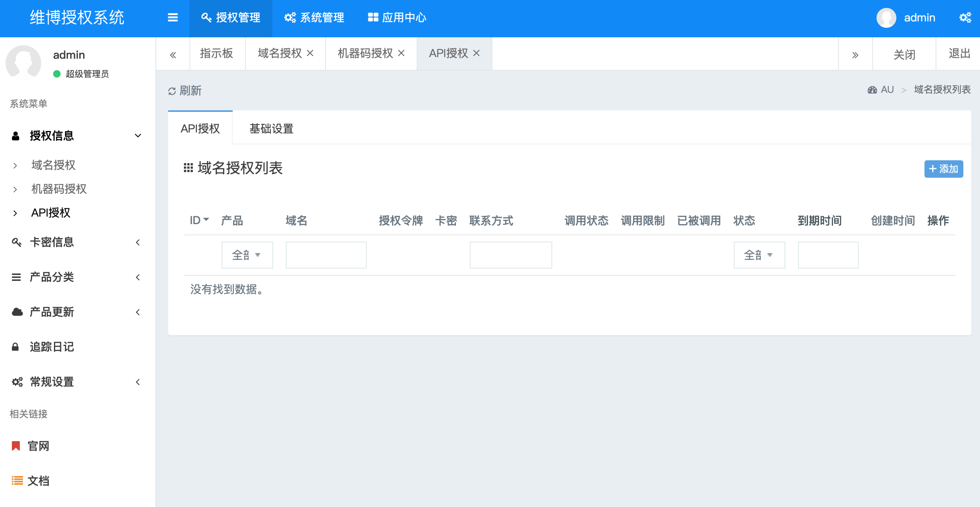The height and width of the screenshot is (507, 980).
Task: Open the 状态 filter dropdown
Action: point(759,255)
